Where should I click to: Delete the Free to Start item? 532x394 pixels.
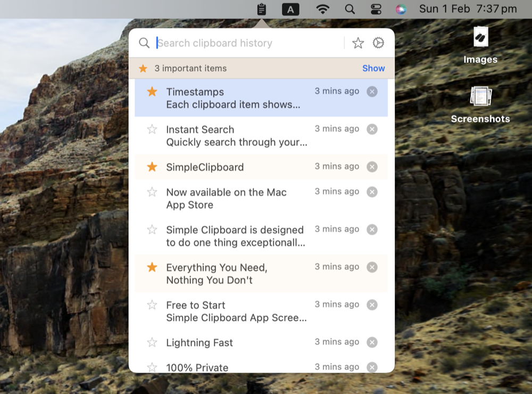pyautogui.click(x=372, y=305)
